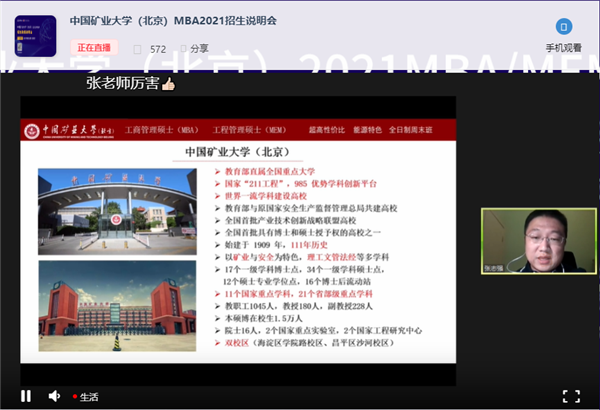The image size is (600, 410).
Task: Click the 工商管理硕士（MBA） slide header
Action: tap(162, 130)
